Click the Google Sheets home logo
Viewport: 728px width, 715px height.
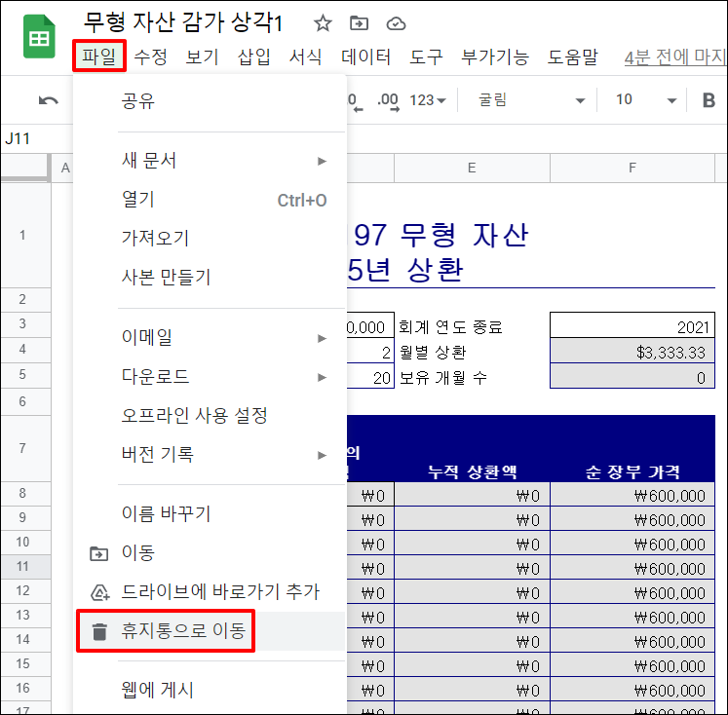pyautogui.click(x=39, y=39)
